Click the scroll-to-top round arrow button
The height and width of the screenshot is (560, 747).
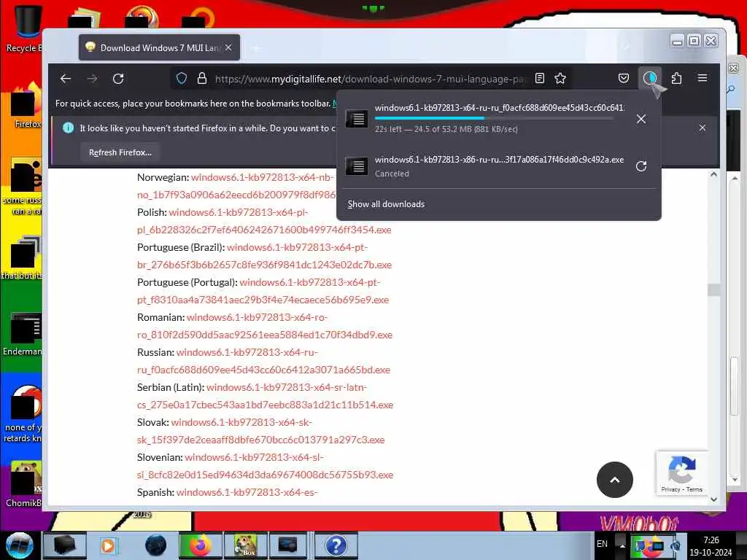614,480
